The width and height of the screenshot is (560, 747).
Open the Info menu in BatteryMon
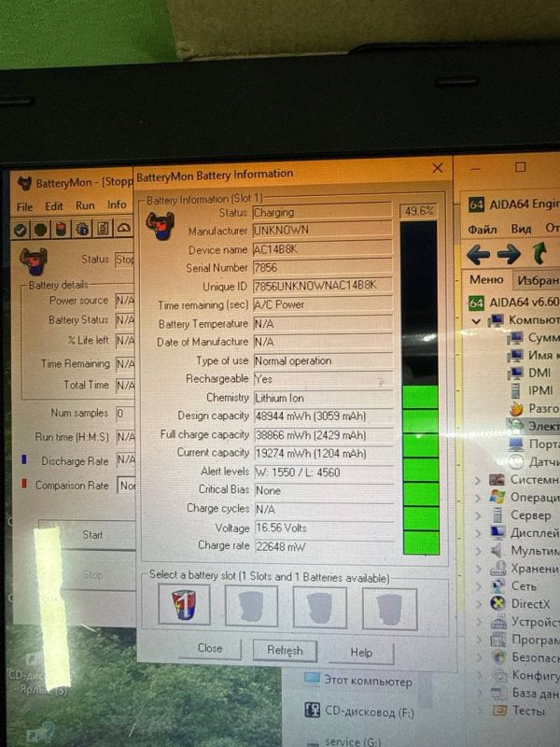[117, 204]
